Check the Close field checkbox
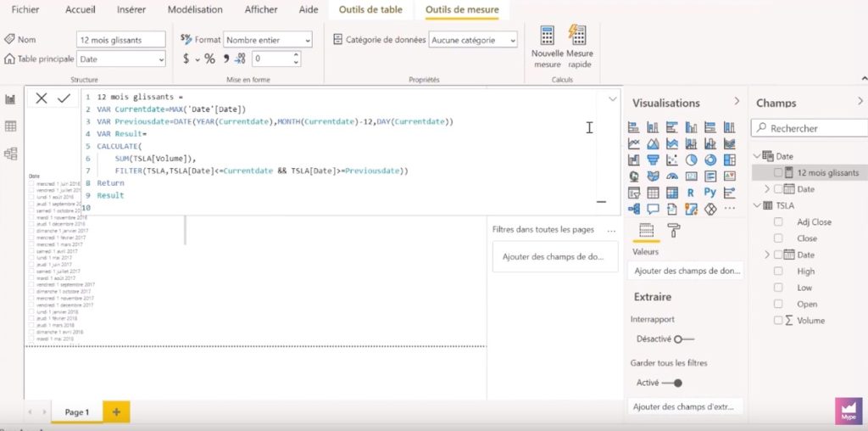868x431 pixels. pyautogui.click(x=778, y=238)
